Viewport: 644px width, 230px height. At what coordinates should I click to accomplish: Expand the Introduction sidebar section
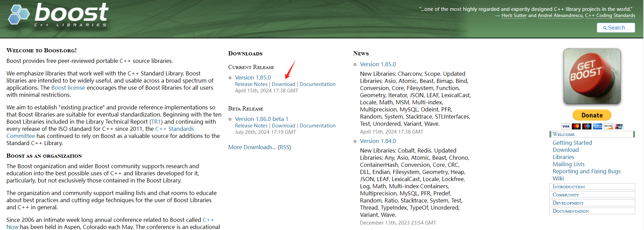pos(592,187)
